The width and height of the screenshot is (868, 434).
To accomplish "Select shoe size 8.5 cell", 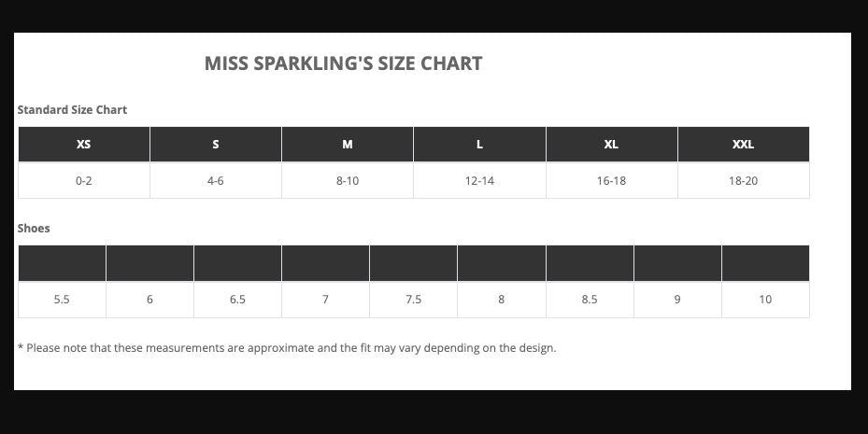I will tap(590, 300).
